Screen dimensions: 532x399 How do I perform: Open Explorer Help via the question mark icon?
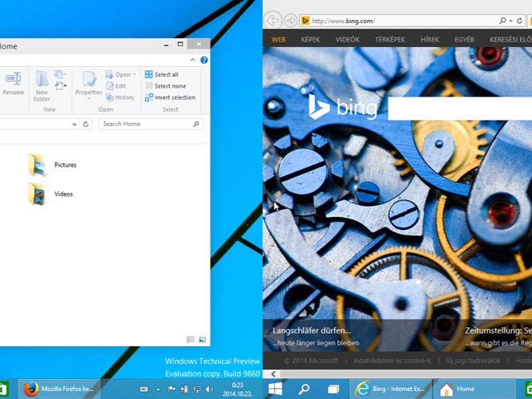[x=204, y=60]
